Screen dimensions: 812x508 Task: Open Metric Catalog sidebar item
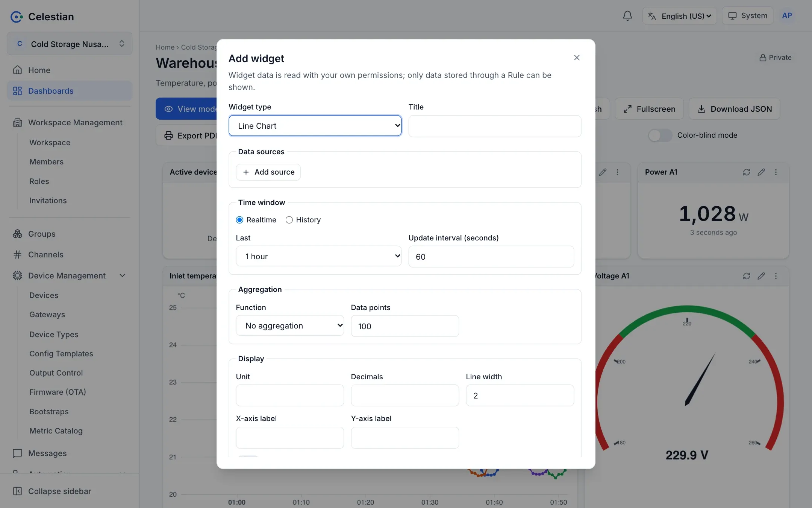tap(56, 430)
